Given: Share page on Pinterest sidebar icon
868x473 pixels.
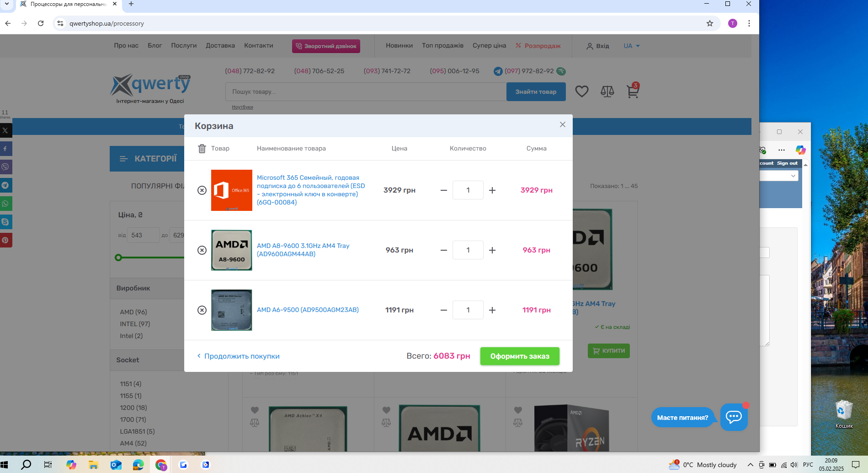Looking at the screenshot, I should pos(5,240).
